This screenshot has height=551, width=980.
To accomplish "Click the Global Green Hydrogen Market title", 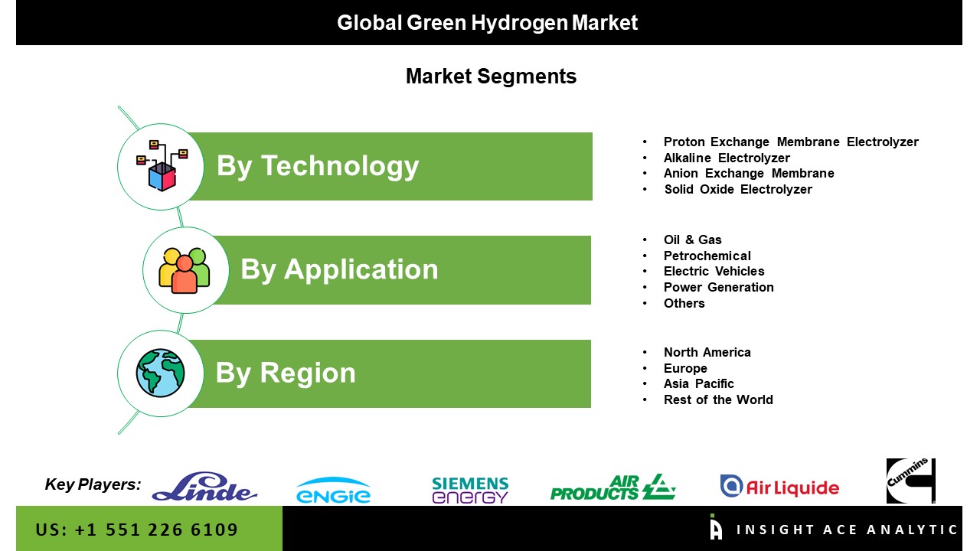I will click(x=488, y=23).
